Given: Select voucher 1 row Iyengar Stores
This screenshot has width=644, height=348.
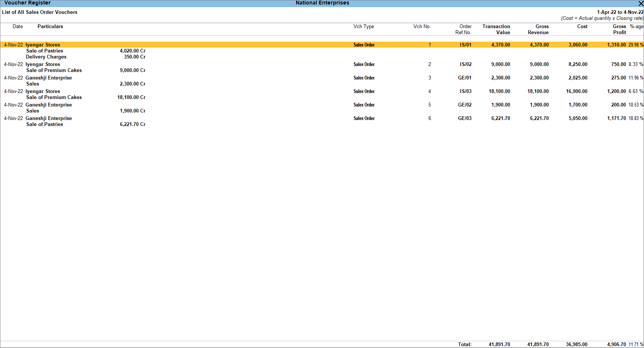Looking at the screenshot, I should click(x=322, y=45).
